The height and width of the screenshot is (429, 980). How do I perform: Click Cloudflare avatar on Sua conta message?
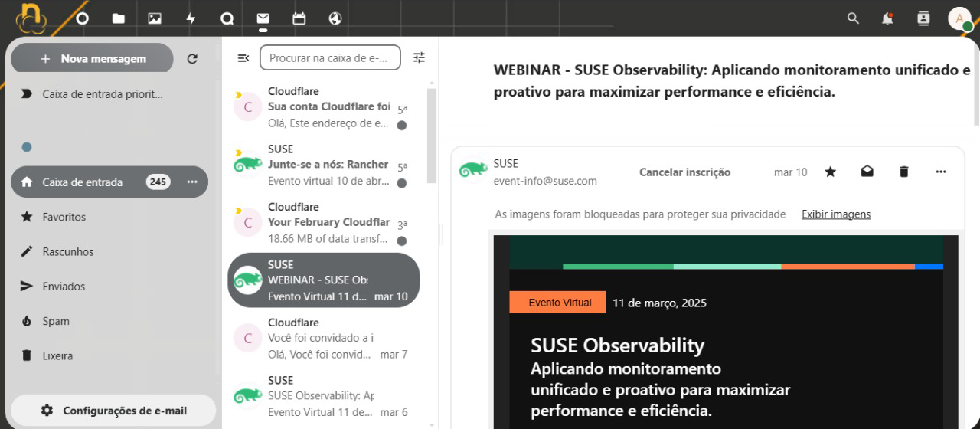pos(247,107)
